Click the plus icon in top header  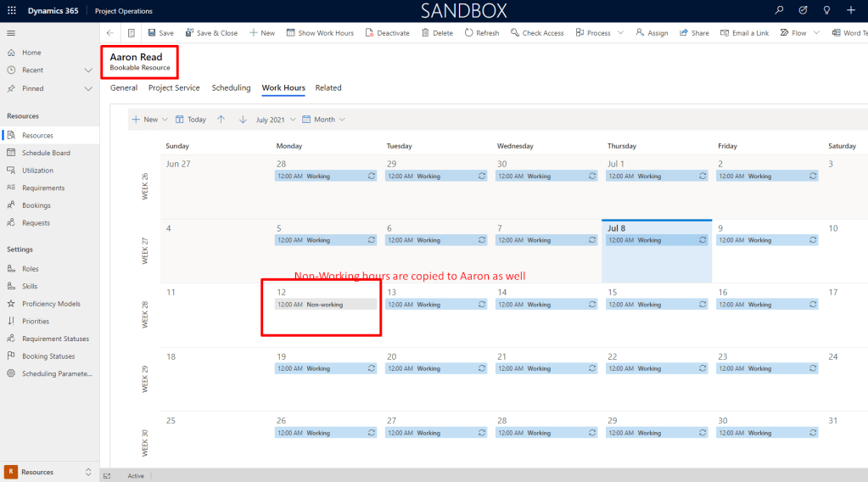coord(851,10)
